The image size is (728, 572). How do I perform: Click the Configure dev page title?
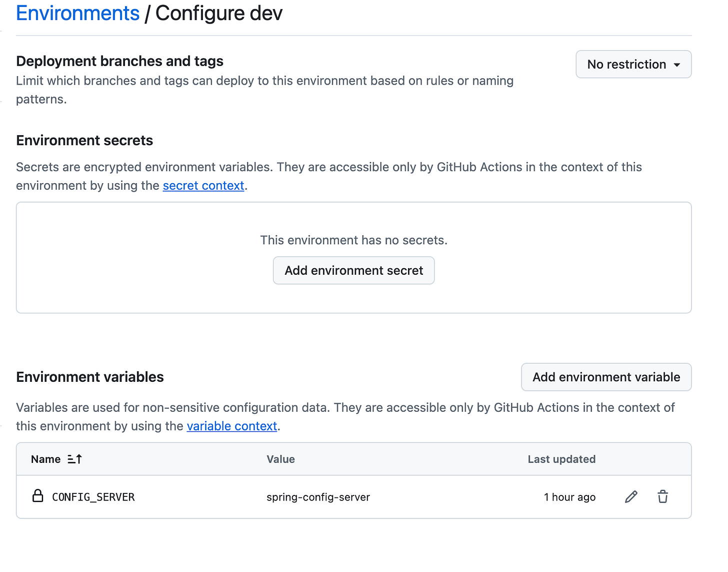point(219,14)
